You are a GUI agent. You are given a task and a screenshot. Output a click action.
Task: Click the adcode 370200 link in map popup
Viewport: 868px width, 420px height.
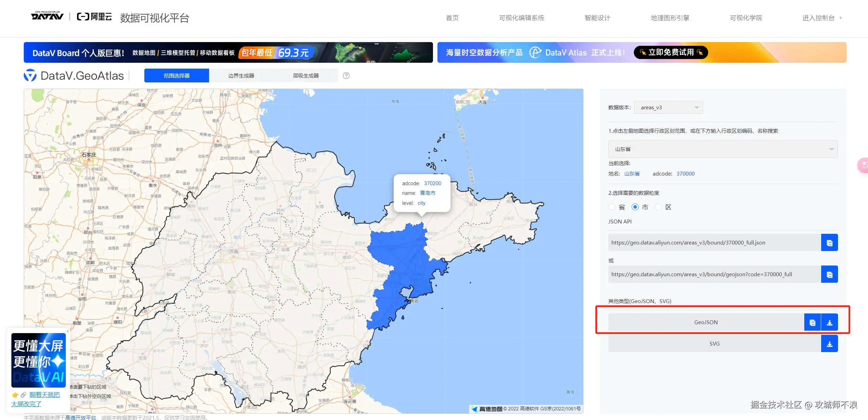click(x=432, y=183)
